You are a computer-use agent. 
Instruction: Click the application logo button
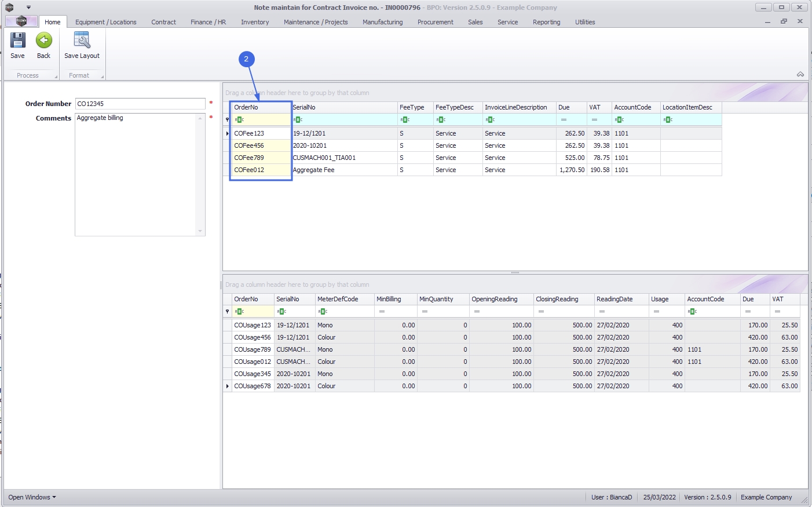21,21
